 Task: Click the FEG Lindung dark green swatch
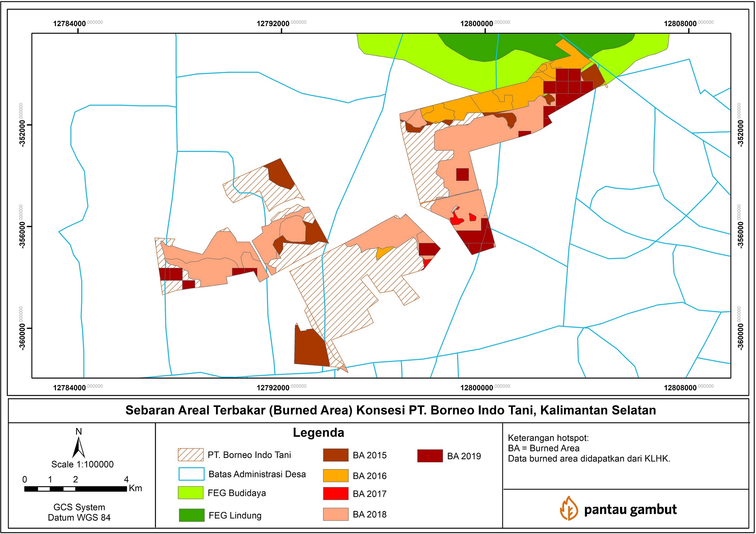coord(191,515)
